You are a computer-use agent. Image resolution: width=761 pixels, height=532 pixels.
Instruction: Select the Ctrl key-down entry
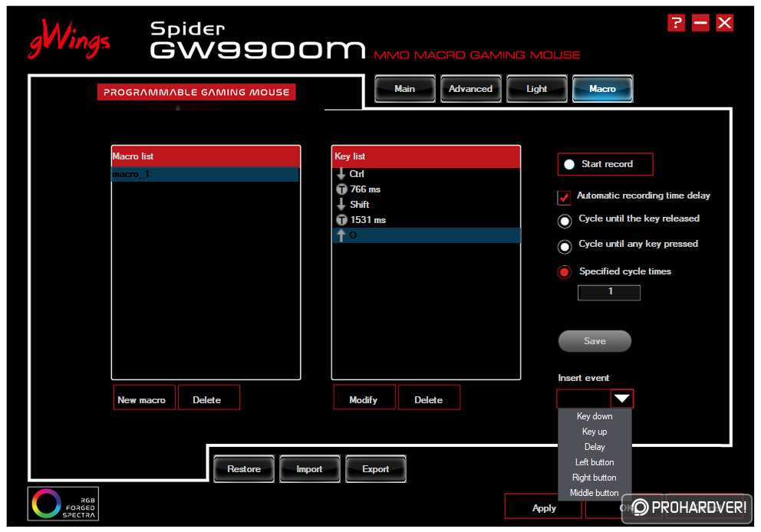[426, 173]
